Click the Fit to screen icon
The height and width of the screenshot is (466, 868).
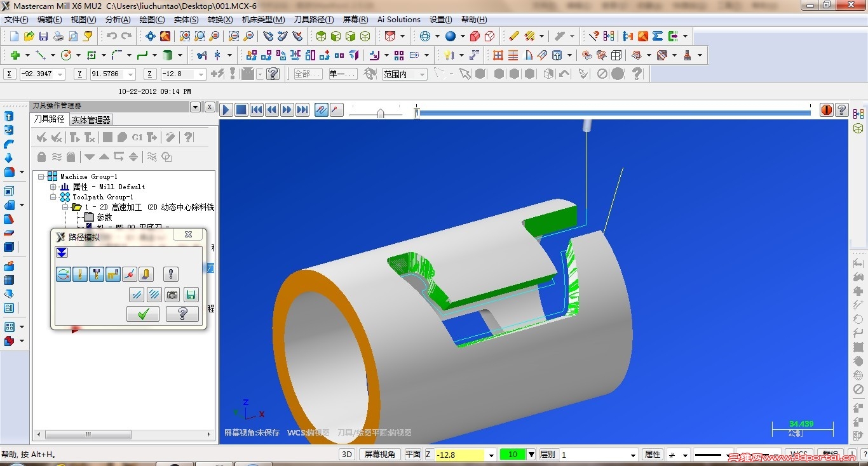(x=151, y=36)
